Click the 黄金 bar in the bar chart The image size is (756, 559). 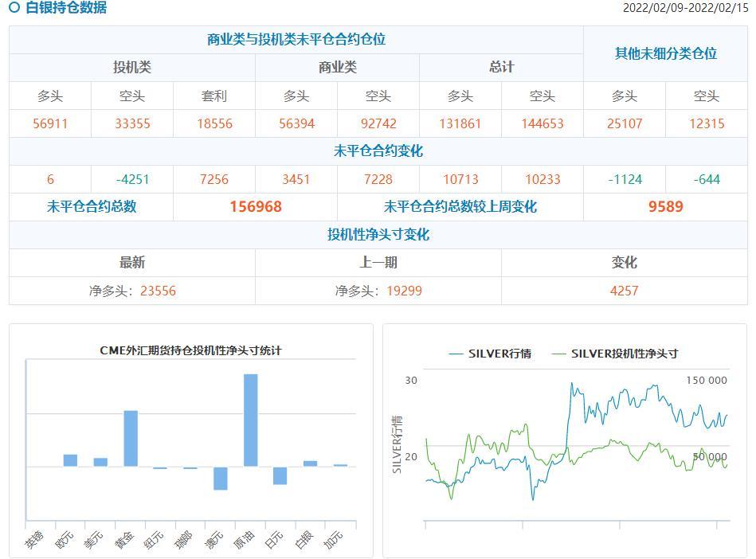coord(131,438)
